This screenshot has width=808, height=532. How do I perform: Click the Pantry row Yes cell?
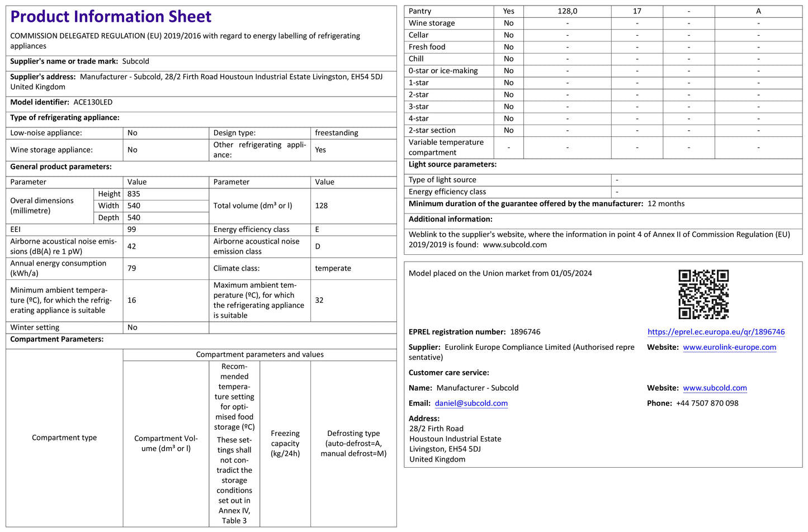[x=508, y=11]
